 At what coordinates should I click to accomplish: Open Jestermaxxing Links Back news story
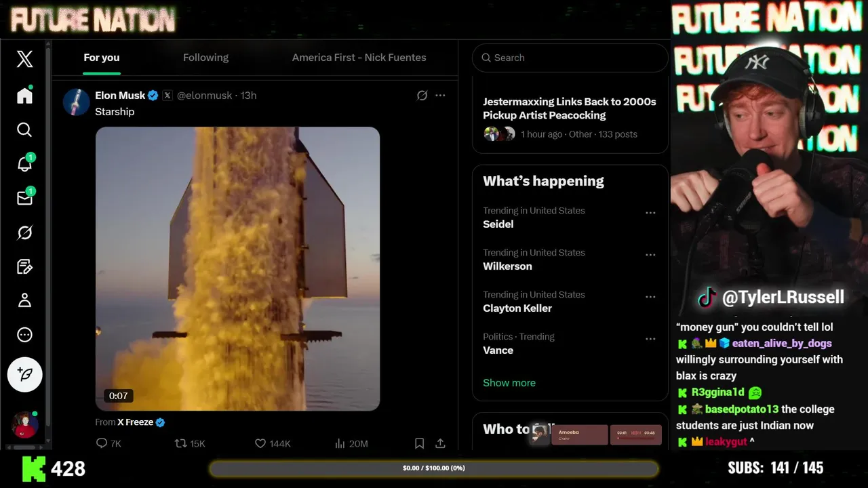pos(570,117)
